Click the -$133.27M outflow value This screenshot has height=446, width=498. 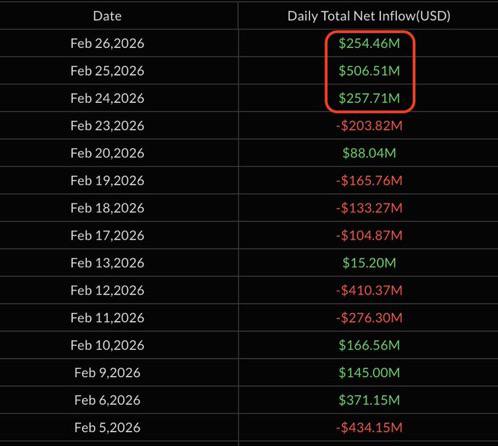[369, 208]
